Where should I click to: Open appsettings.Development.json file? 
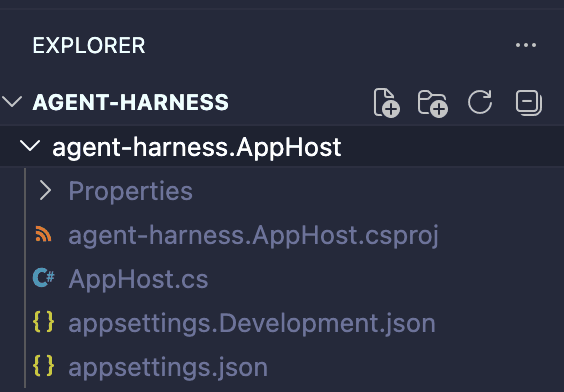pos(252,323)
